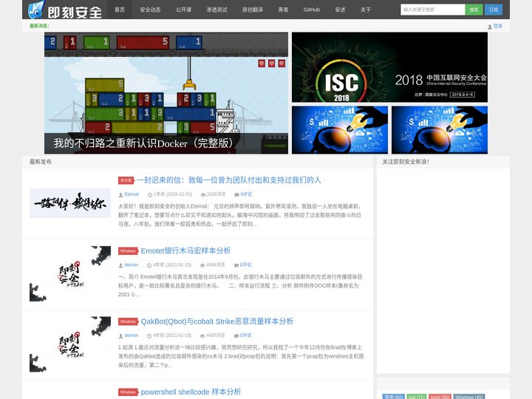This screenshot has height=399, width=532.
Task: Open the 安全动态 menu item
Action: 150,10
